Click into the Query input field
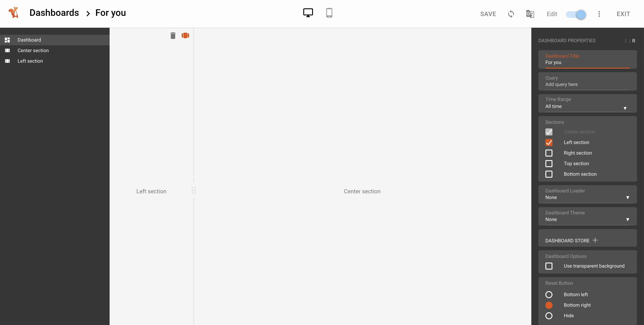This screenshot has width=644, height=325. (x=587, y=84)
